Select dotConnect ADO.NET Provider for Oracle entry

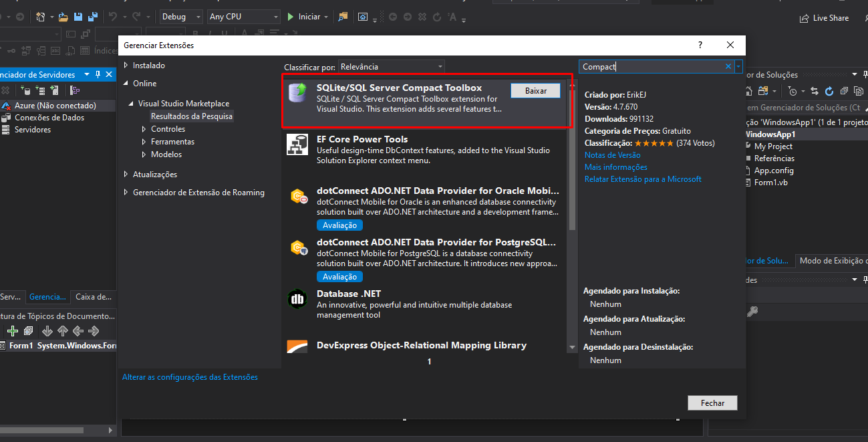(424, 207)
